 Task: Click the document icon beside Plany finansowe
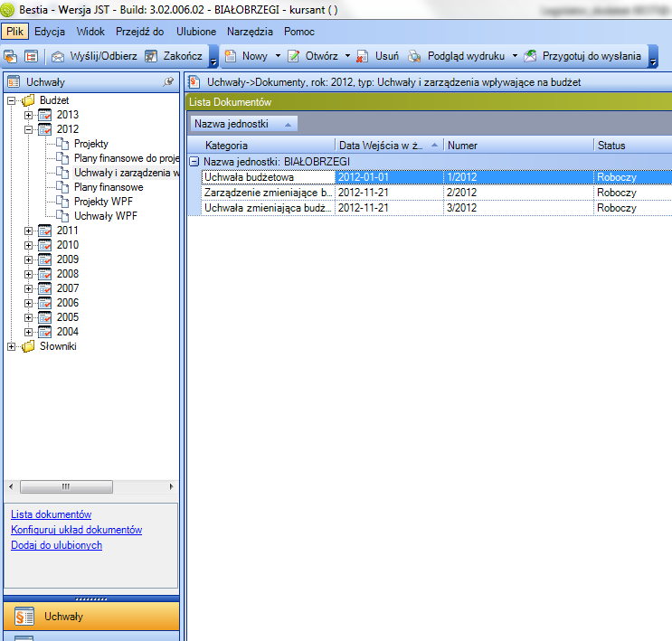pos(62,187)
